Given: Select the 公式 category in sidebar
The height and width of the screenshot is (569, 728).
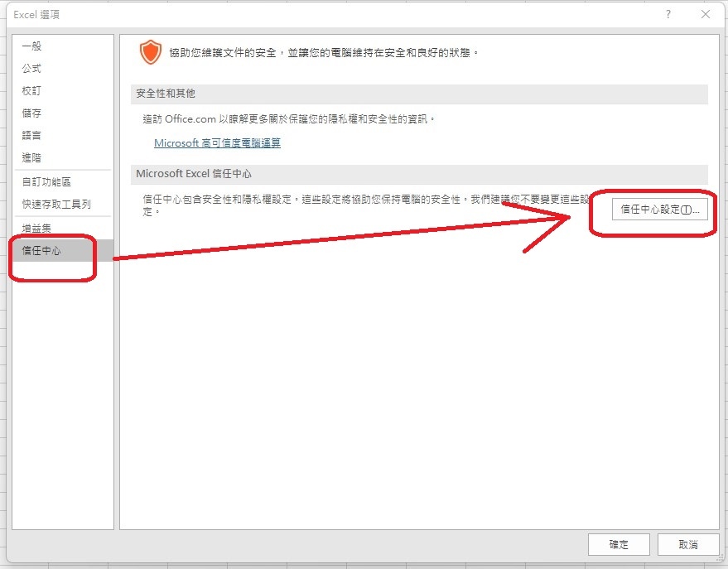Looking at the screenshot, I should [x=63, y=68].
